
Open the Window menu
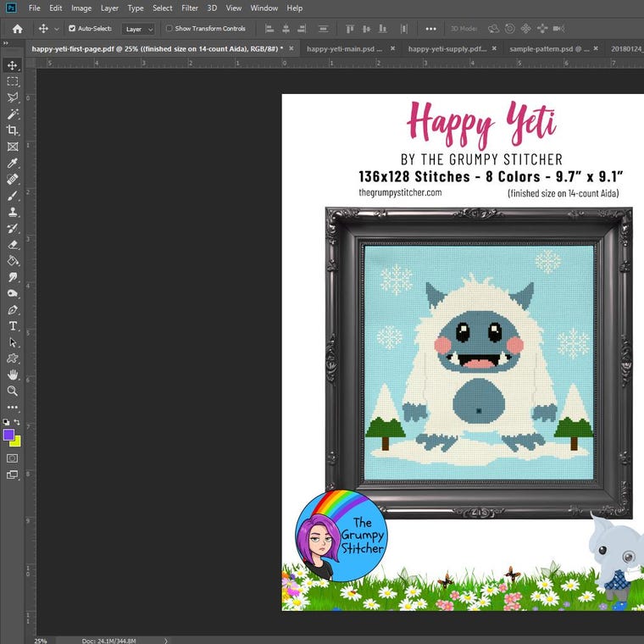264,8
